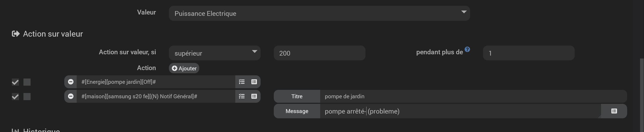Image resolution: width=644 pixels, height=132 pixels.
Task: Remove the pompe jardin Off action
Action: pyautogui.click(x=71, y=82)
